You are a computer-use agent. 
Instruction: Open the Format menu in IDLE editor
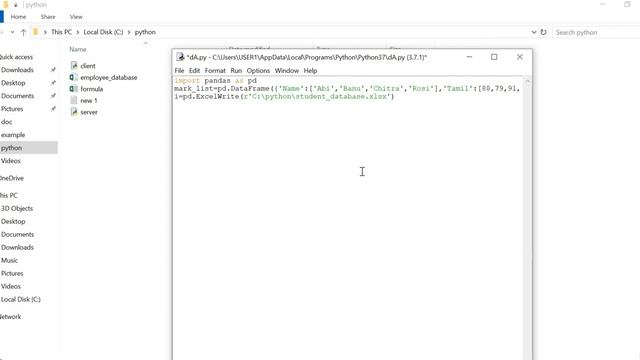pos(215,71)
